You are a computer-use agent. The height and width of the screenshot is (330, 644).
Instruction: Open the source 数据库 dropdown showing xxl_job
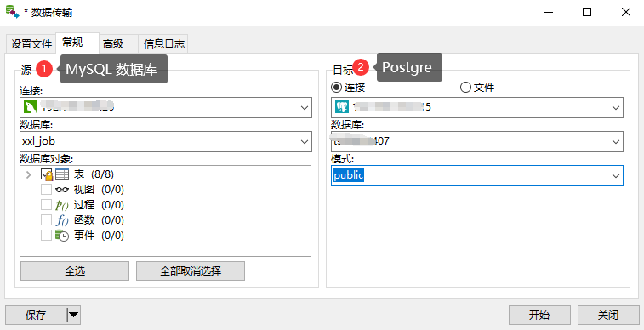[305, 141]
